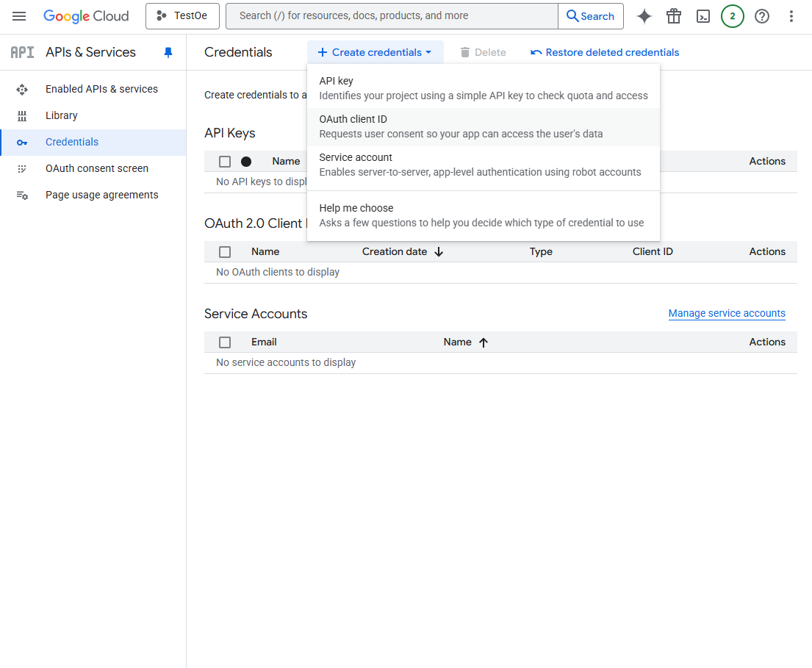Unpin APIs & Services pin icon
This screenshot has width=812, height=668.
tap(168, 52)
